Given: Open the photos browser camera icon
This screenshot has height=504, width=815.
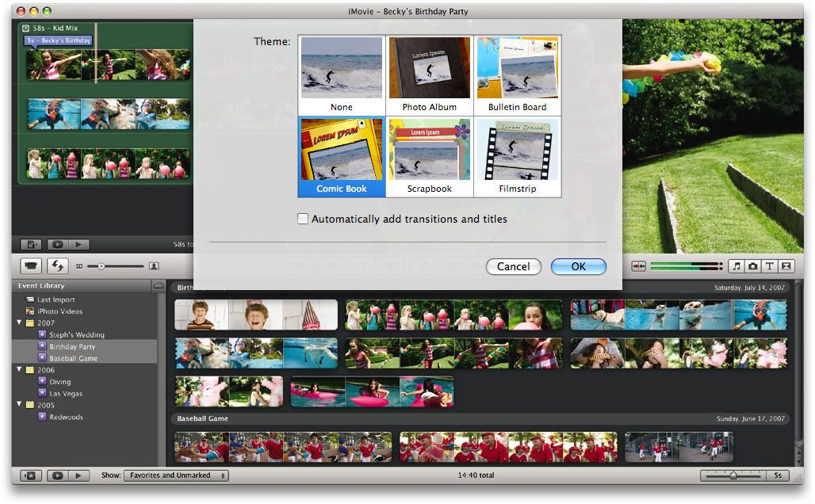Looking at the screenshot, I should (752, 266).
